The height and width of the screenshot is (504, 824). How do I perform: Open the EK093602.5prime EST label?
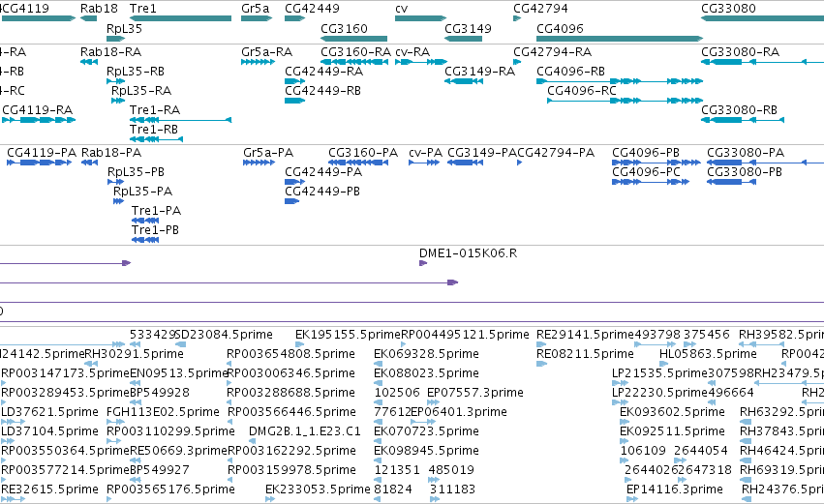[672, 412]
